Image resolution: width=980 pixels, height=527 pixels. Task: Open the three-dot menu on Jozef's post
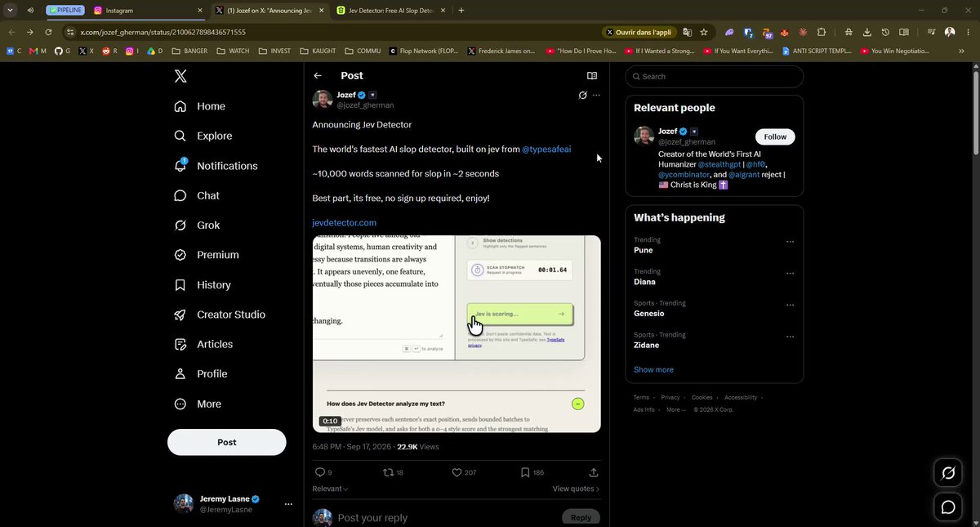pyautogui.click(x=596, y=96)
